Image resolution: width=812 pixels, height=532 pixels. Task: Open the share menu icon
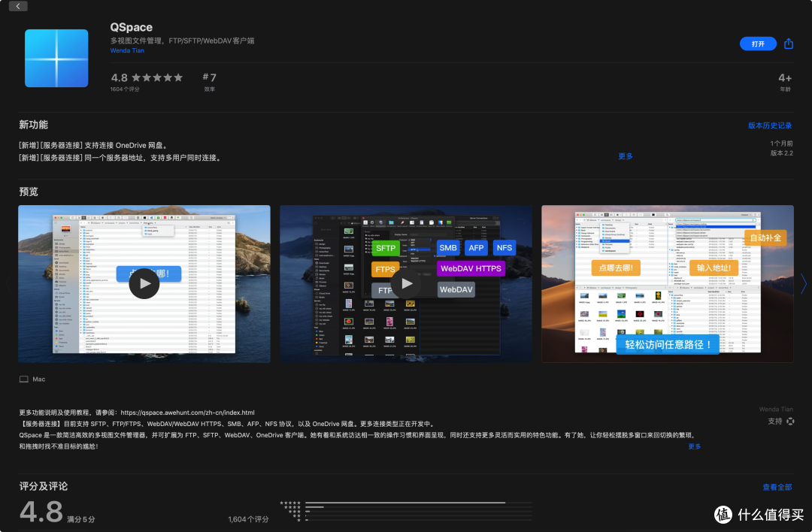(788, 44)
